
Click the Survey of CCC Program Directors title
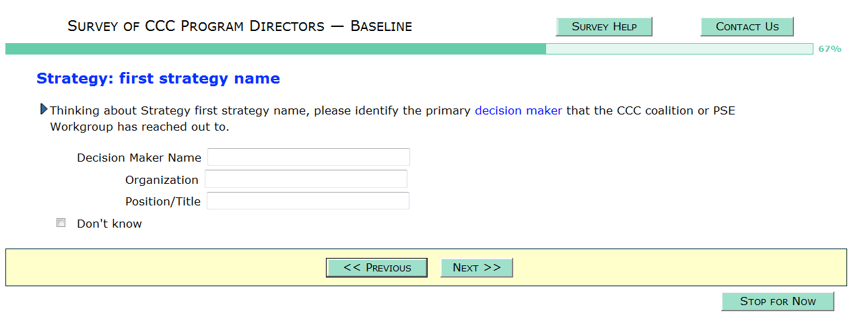click(x=240, y=27)
